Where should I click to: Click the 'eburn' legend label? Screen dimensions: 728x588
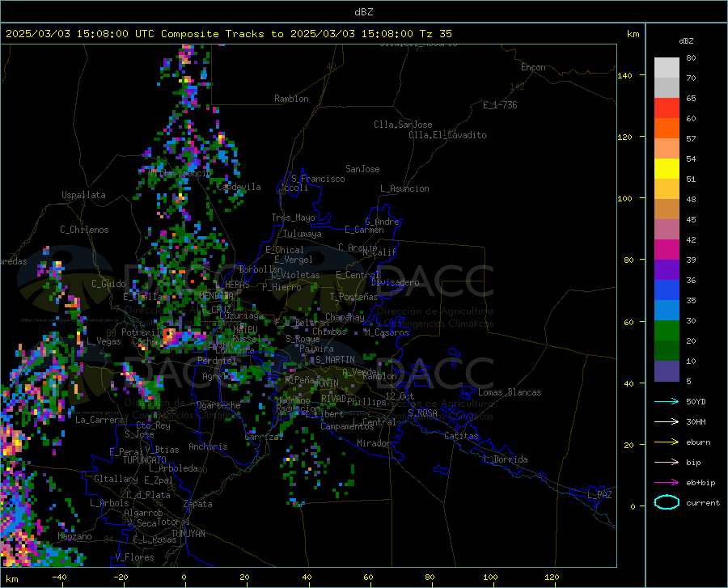pos(698,442)
